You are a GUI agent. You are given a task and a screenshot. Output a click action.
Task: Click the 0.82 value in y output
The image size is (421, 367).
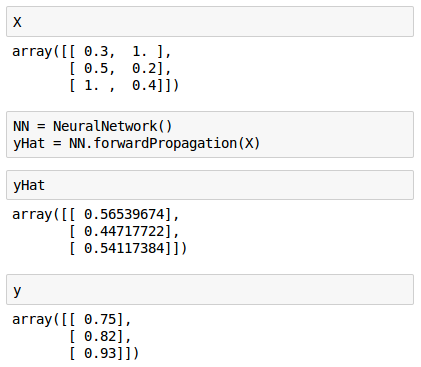pyautogui.click(x=100, y=336)
